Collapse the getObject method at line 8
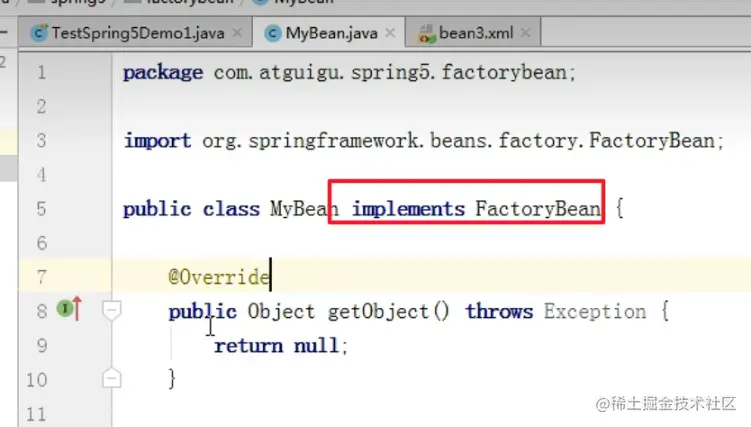 112,311
